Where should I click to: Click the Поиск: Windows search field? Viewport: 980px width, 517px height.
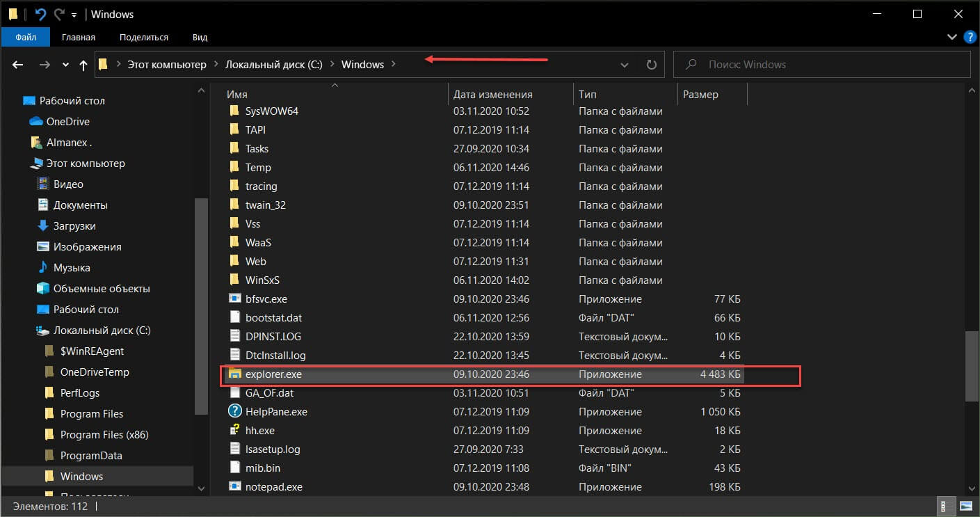[x=821, y=64]
